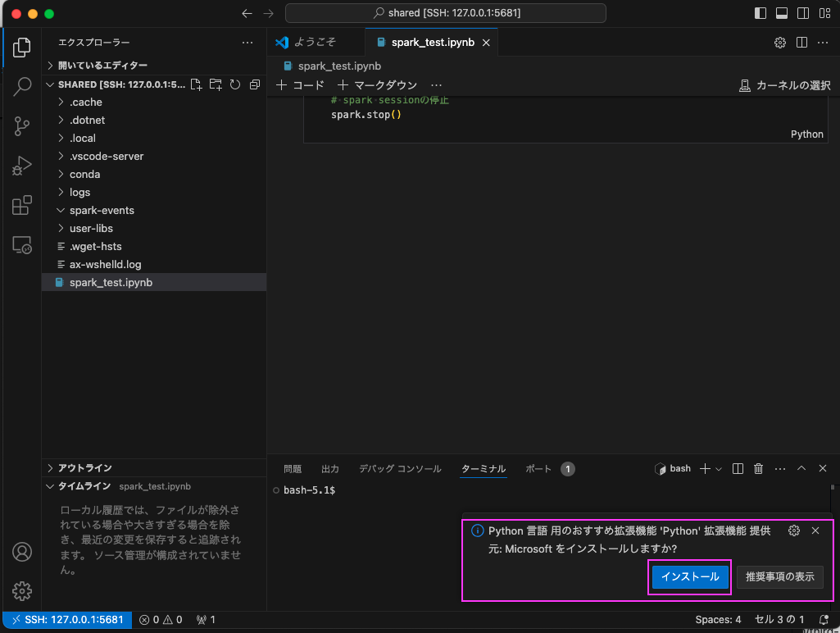Open the ax-wshelld.log file
This screenshot has height=633, width=840.
pos(154,264)
